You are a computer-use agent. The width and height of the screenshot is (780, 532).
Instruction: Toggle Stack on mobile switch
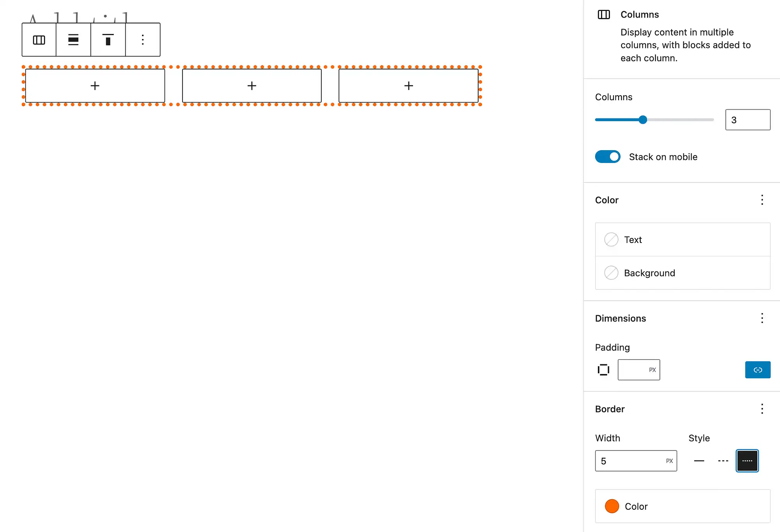609,156
